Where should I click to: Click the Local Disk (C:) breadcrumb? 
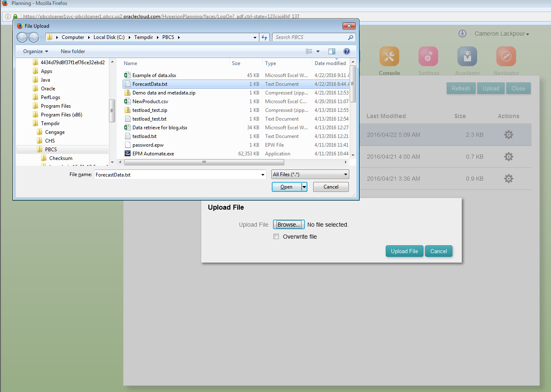pyautogui.click(x=109, y=37)
